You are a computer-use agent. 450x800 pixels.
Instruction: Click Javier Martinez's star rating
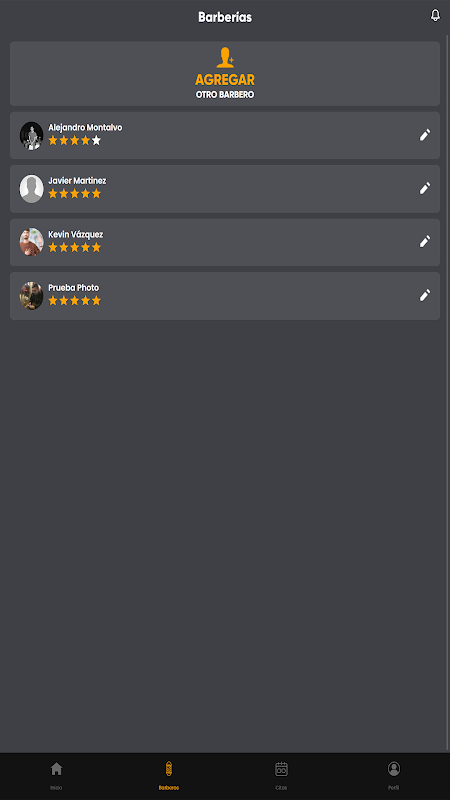click(x=74, y=193)
